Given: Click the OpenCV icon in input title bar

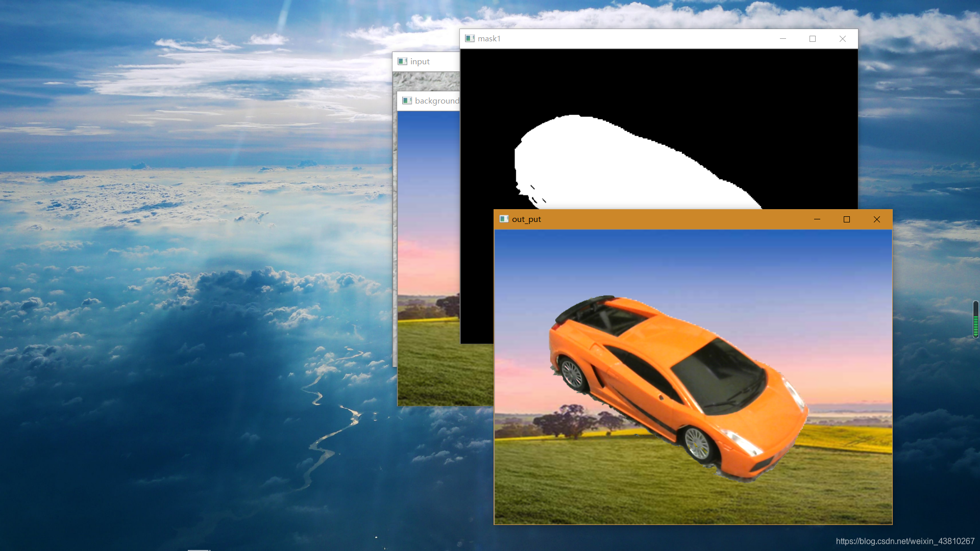Looking at the screenshot, I should [x=402, y=61].
